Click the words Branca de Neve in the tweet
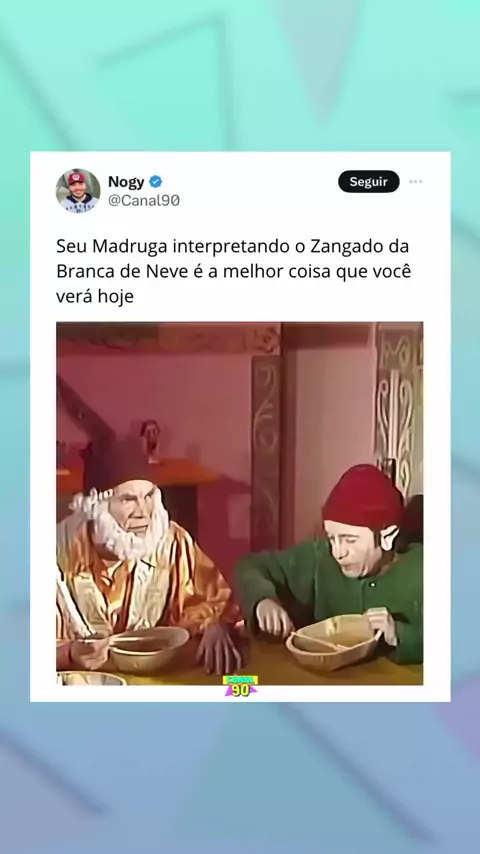 (x=121, y=271)
